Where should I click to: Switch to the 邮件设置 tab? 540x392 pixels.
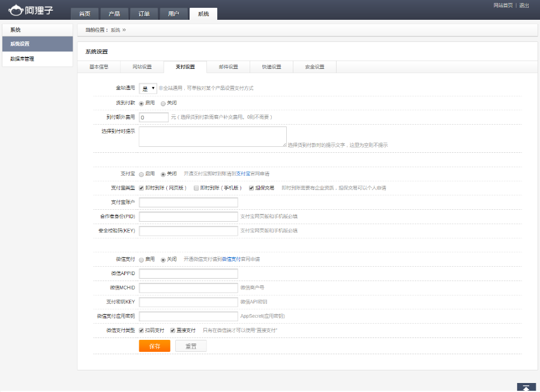click(x=229, y=67)
